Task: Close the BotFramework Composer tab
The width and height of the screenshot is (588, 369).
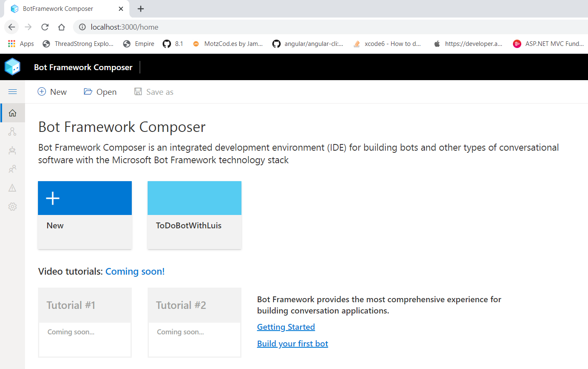Action: coord(121,9)
